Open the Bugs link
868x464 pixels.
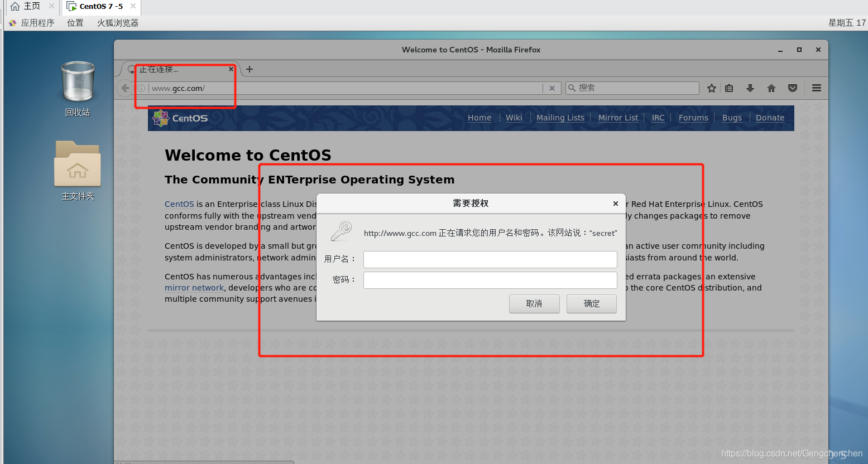732,118
